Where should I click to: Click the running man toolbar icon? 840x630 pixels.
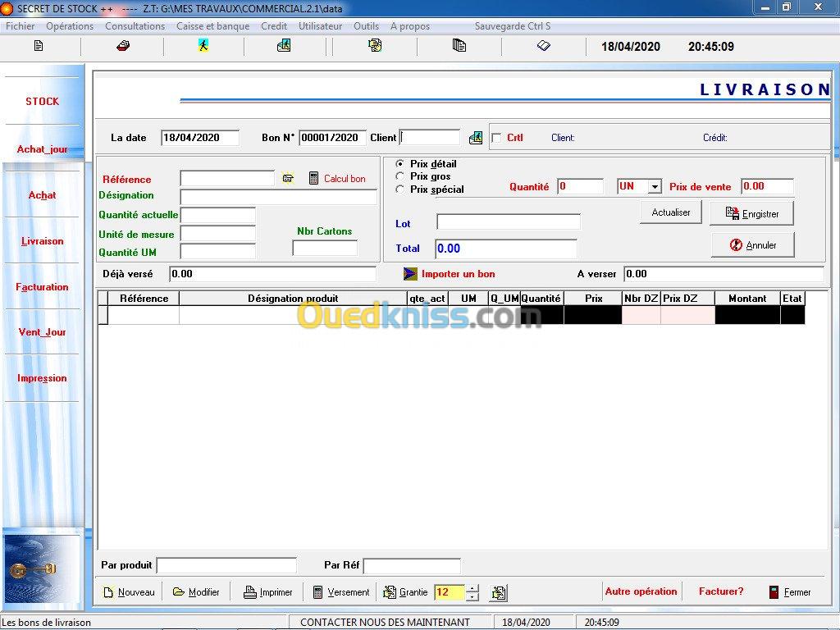click(203, 46)
